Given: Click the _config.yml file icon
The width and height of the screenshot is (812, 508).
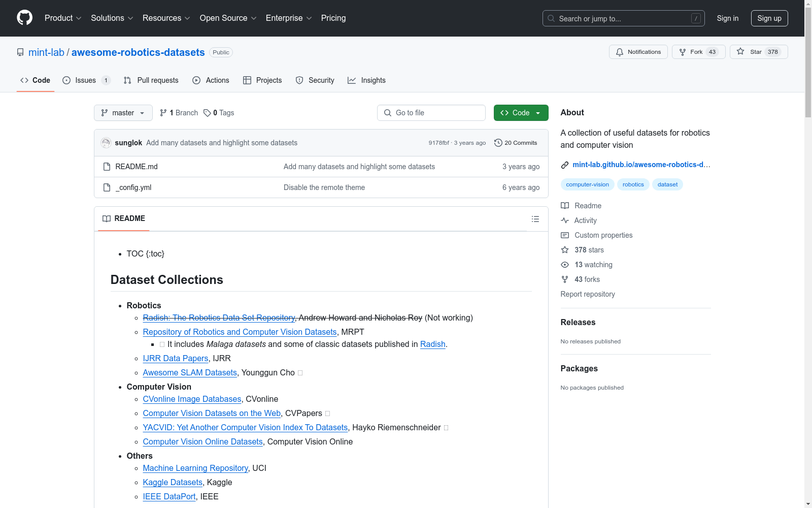Looking at the screenshot, I should click(107, 187).
